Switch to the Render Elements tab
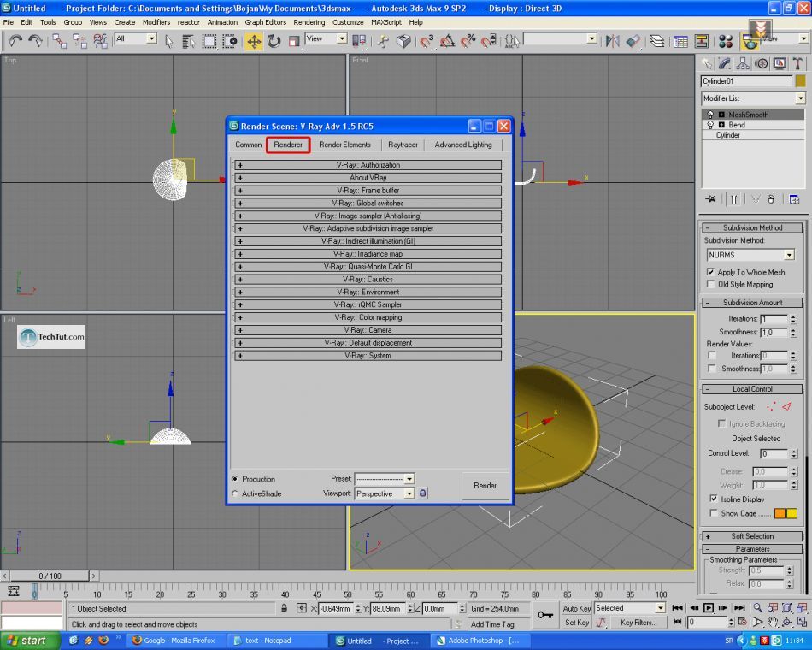Screen dimensions: 812x650 pos(345,145)
